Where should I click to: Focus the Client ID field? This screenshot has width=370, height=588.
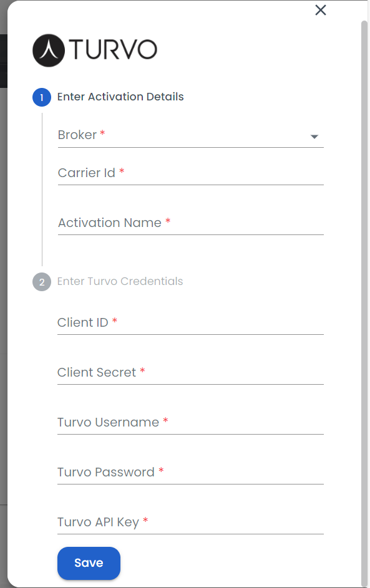tap(191, 323)
